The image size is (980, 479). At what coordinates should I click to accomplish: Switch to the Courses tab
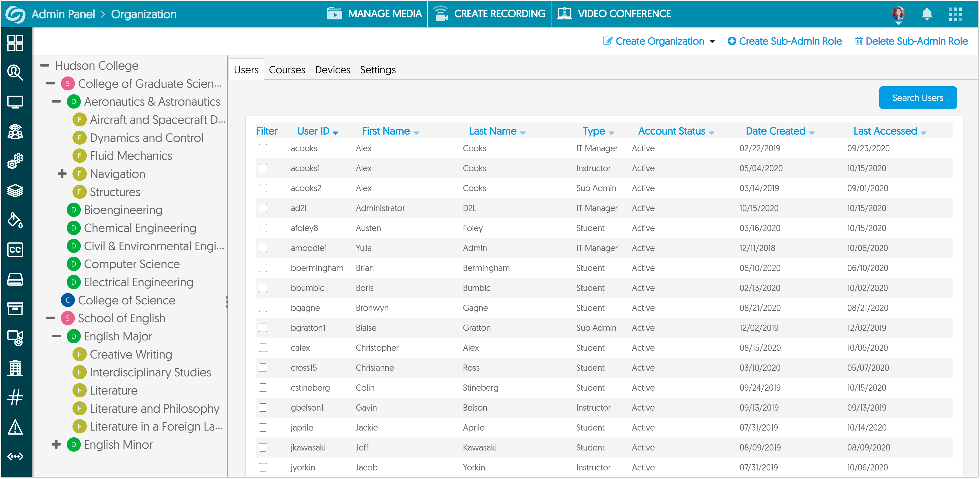[287, 69]
